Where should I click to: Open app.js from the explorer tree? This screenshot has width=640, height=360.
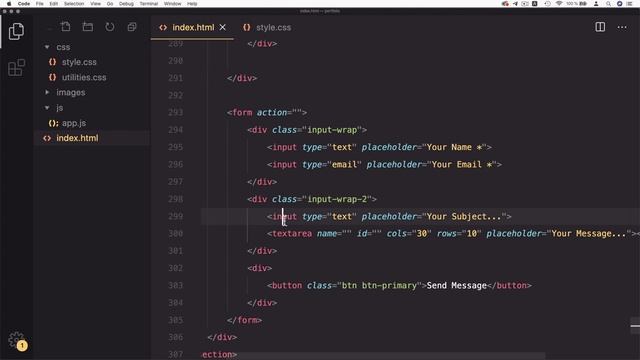(x=73, y=123)
